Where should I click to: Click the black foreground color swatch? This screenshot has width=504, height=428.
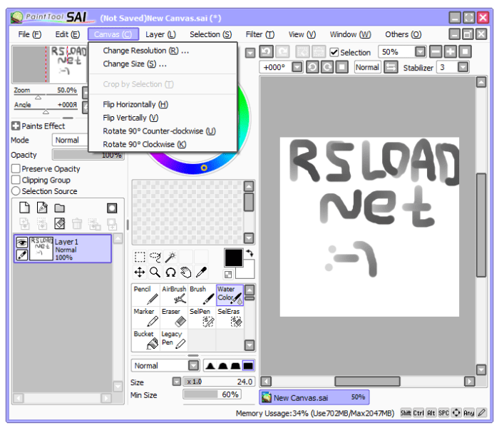point(233,258)
